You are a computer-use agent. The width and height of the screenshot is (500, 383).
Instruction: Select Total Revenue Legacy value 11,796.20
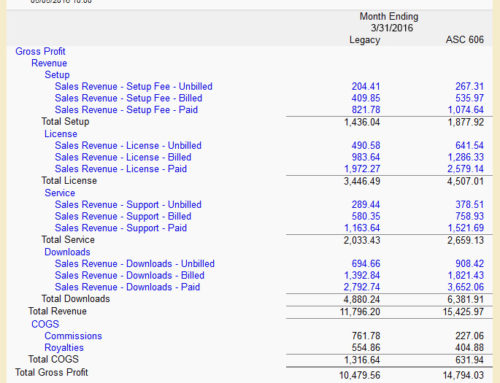tap(360, 312)
